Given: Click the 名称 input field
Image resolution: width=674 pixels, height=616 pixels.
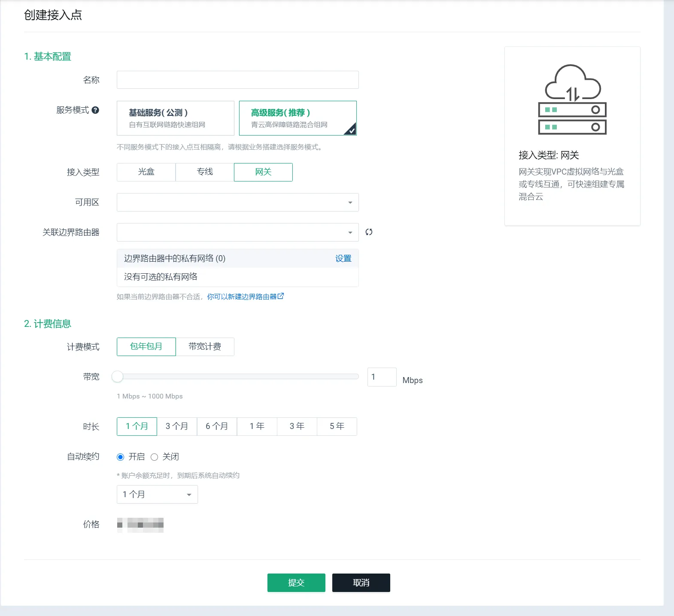Looking at the screenshot, I should [238, 80].
